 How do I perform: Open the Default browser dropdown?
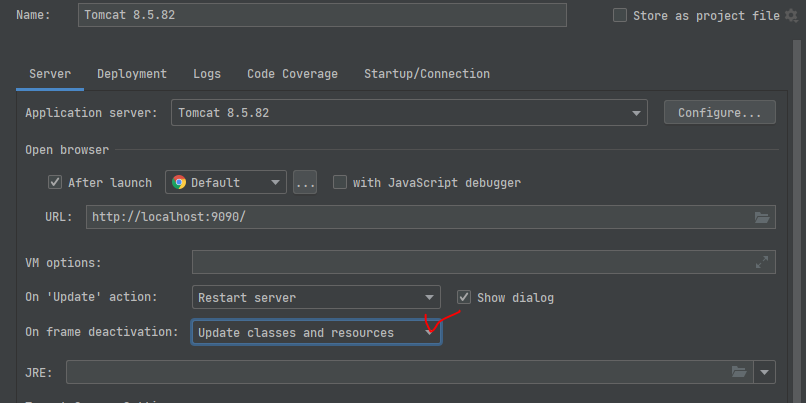226,182
